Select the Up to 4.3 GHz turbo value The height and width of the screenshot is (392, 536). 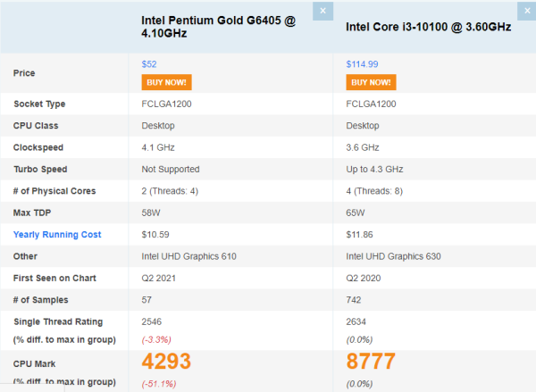click(375, 170)
